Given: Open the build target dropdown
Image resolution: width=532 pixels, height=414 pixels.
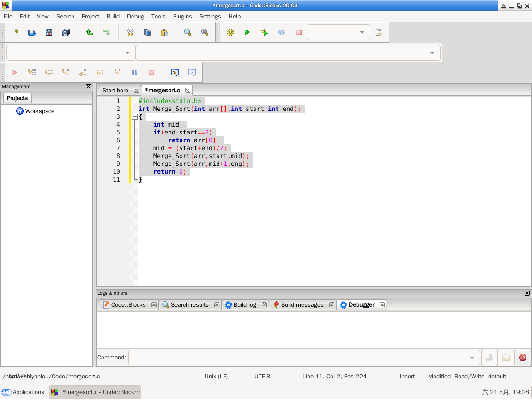Looking at the screenshot, I should click(339, 32).
